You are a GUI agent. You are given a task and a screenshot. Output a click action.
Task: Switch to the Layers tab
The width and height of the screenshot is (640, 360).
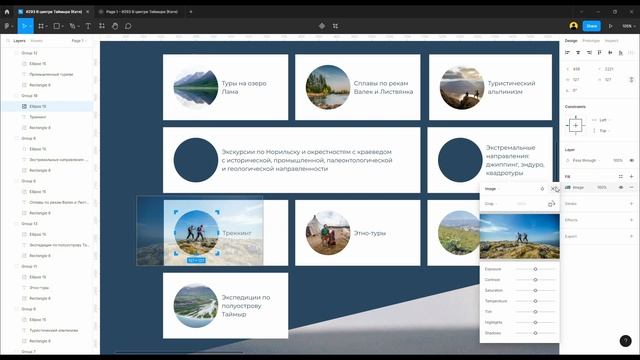click(x=19, y=41)
